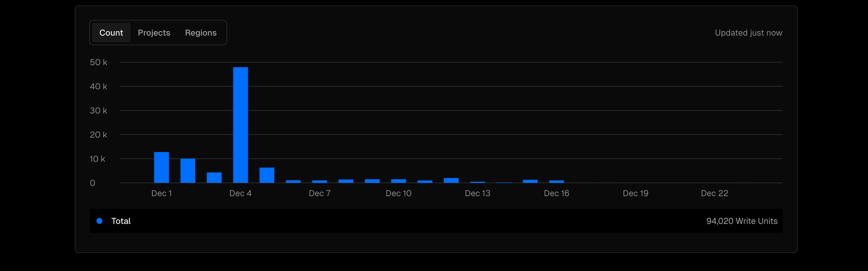Click the tallest bar for Dec 4
The height and width of the screenshot is (271, 868).
(241, 125)
